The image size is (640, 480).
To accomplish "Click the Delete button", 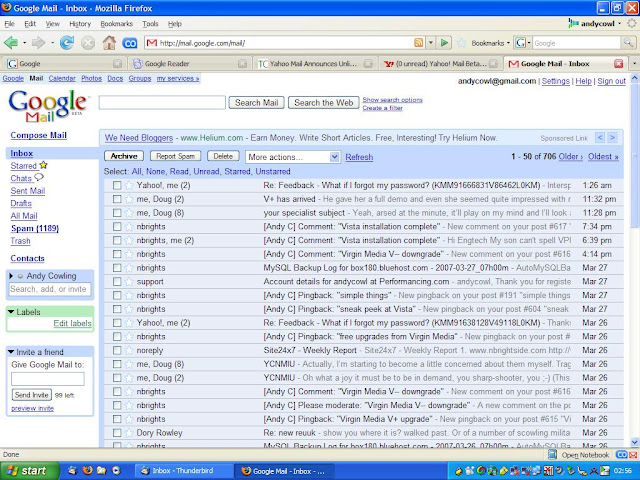I will tap(223, 156).
